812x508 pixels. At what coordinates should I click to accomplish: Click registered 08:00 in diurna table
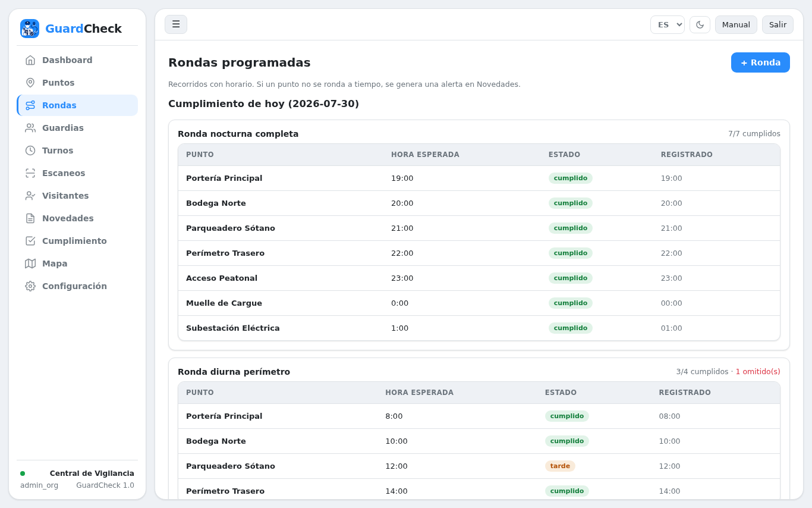coord(670,416)
